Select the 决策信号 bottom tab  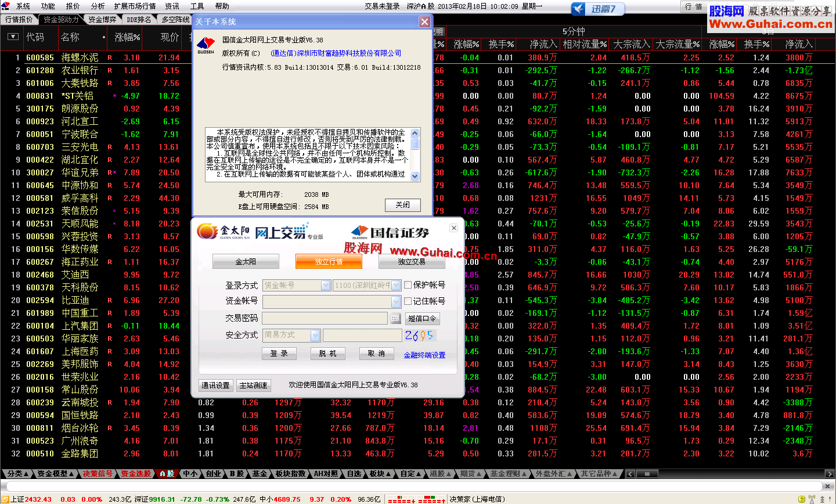pos(98,474)
